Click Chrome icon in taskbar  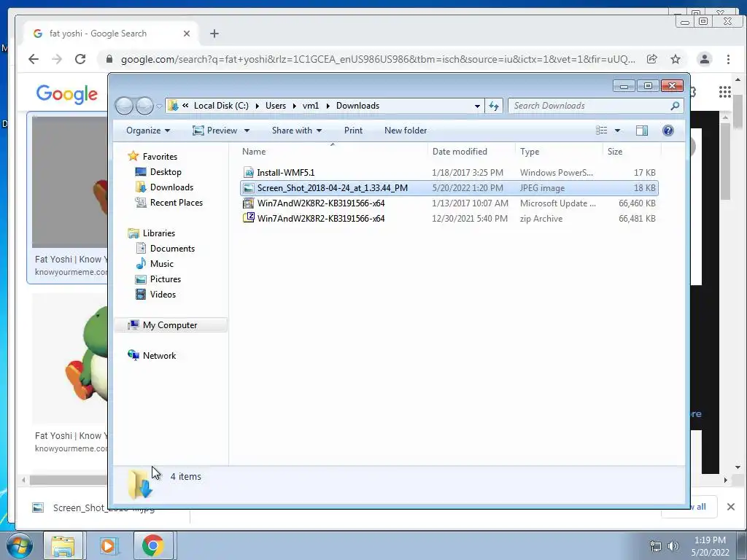point(152,545)
